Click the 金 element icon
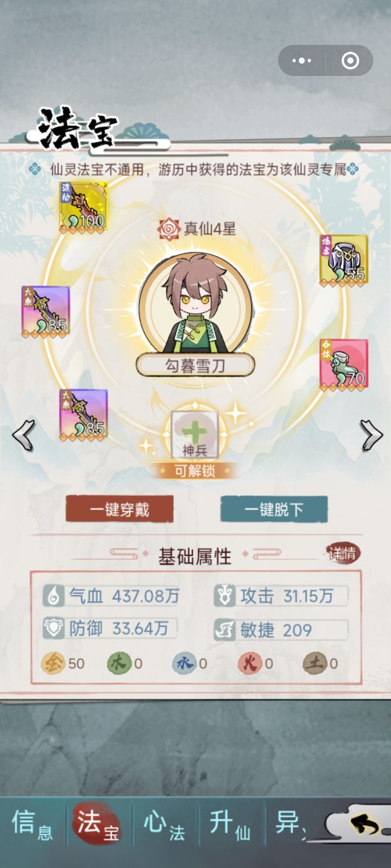391x868 pixels. 53,663
